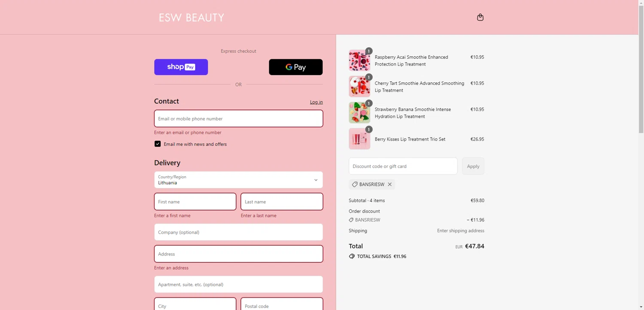Screen dimensions: 644x310
Task: Click the Subtotal · 4 items label
Action: click(367, 200)
